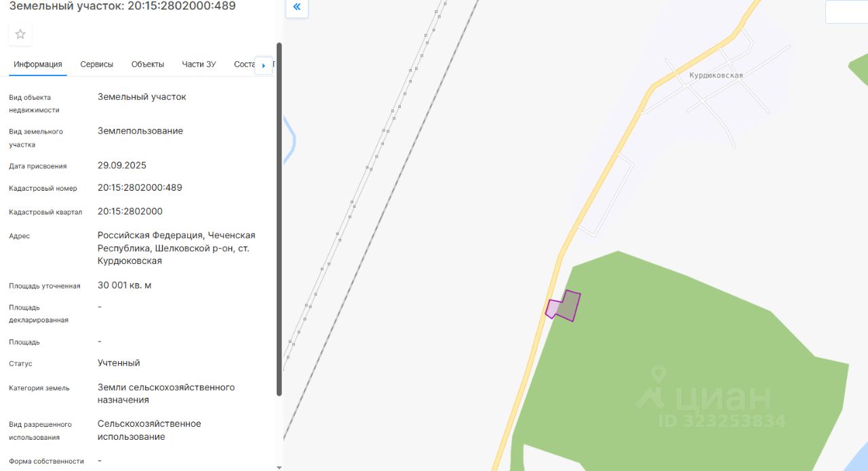Click cadastral number value 20:15:2802000:489
This screenshot has height=471, width=868.
140,187
